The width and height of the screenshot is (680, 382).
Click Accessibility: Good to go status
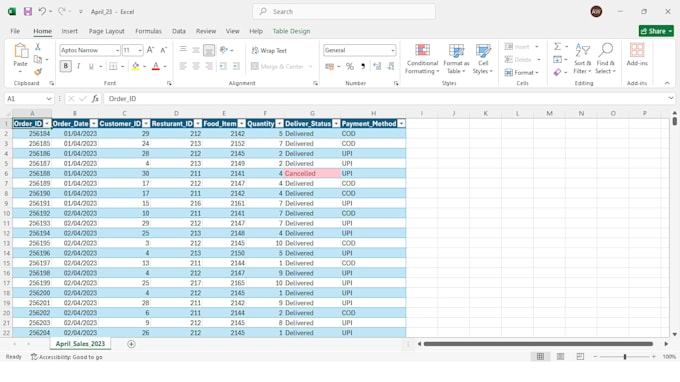click(67, 357)
